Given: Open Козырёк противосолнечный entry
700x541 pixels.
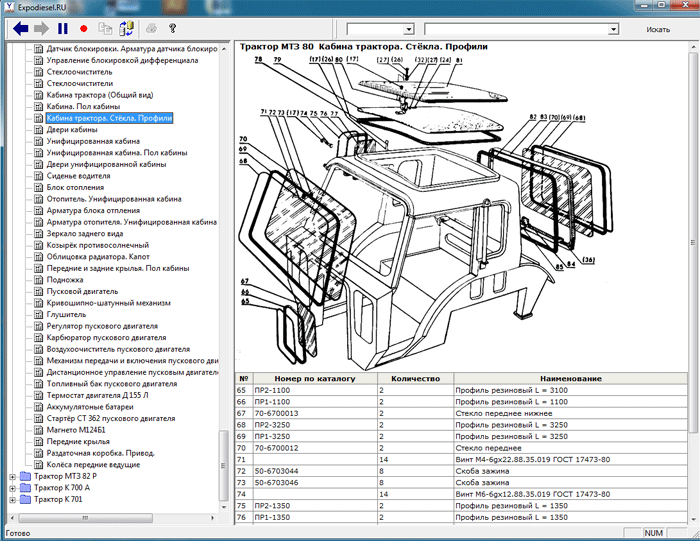Looking at the screenshot, I should 97,246.
